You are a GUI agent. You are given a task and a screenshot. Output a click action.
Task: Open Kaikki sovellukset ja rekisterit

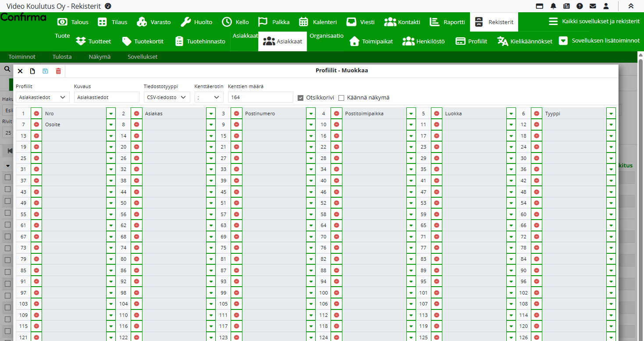(x=594, y=21)
